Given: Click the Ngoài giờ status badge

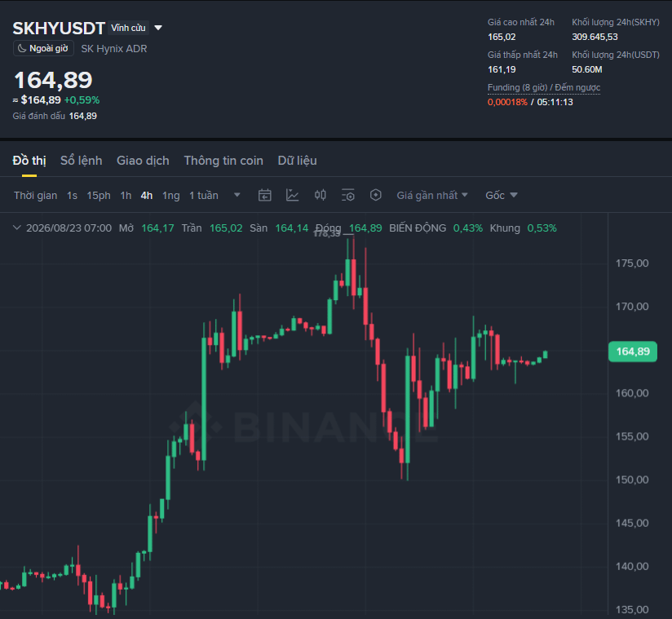Looking at the screenshot, I should [x=43, y=48].
